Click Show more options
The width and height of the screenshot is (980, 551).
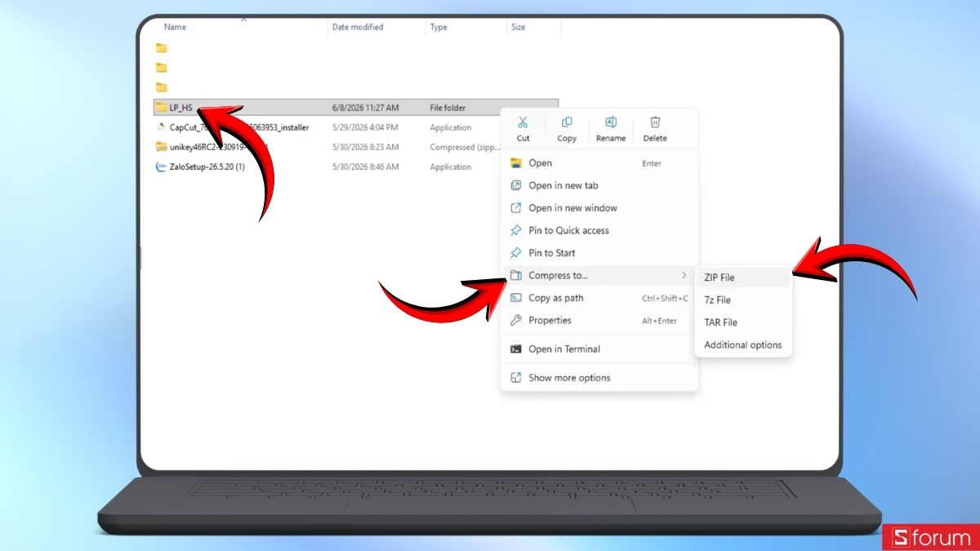(x=599, y=378)
